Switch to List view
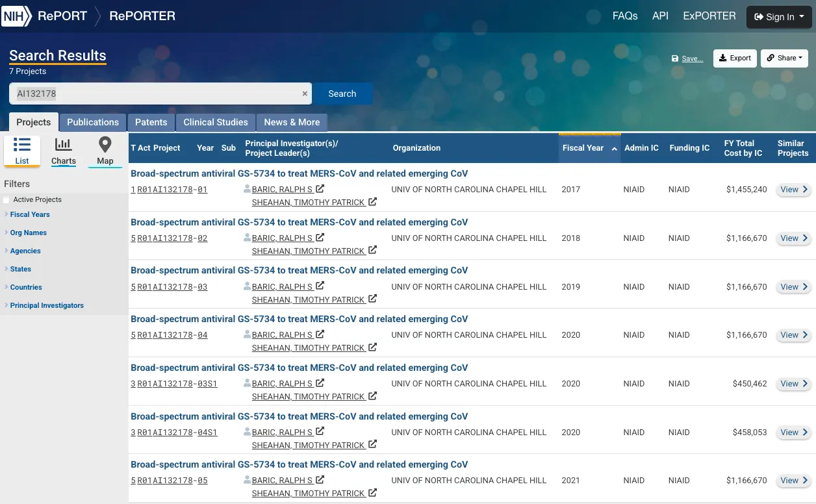The width and height of the screenshot is (816, 504). 22,151
